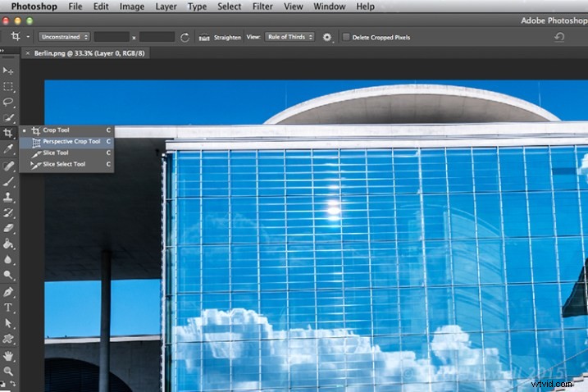The width and height of the screenshot is (588, 392).
Task: Click the crop height input field
Action: pos(157,37)
